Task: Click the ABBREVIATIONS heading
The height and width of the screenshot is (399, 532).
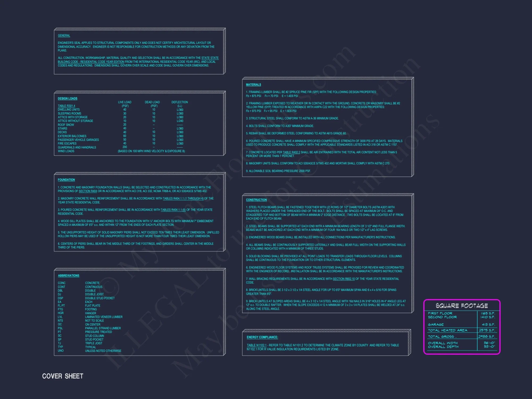Action: [x=69, y=276]
